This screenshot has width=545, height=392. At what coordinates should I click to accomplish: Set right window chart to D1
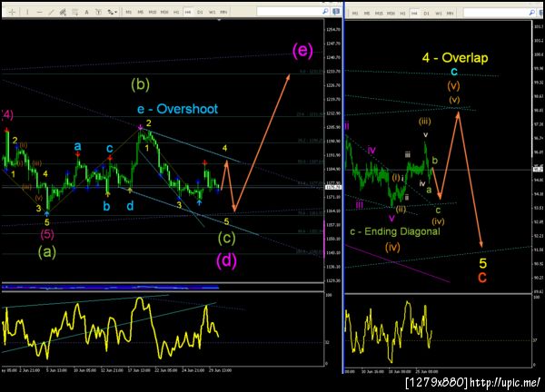coord(427,14)
